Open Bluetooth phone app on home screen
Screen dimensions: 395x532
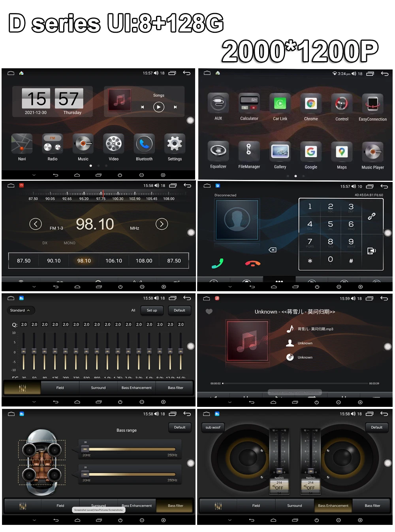144,143
